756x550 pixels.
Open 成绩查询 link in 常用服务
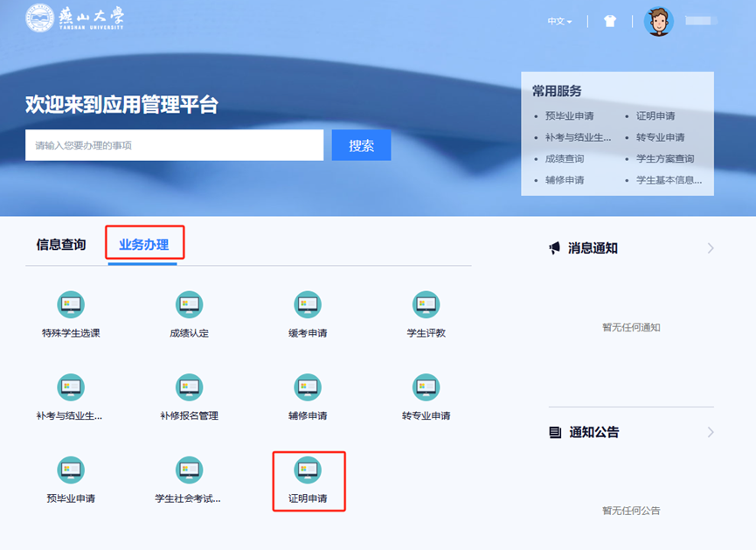(564, 159)
